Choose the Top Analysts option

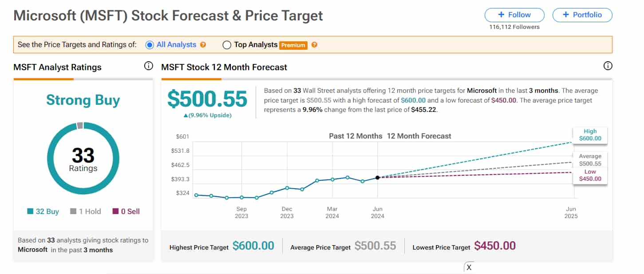[227, 44]
